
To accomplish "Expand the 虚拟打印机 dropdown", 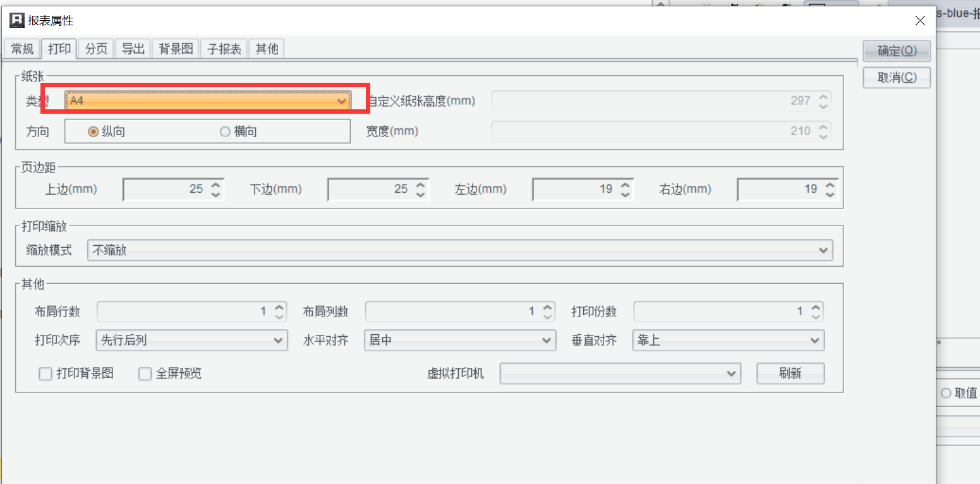I will pyautogui.click(x=620, y=373).
